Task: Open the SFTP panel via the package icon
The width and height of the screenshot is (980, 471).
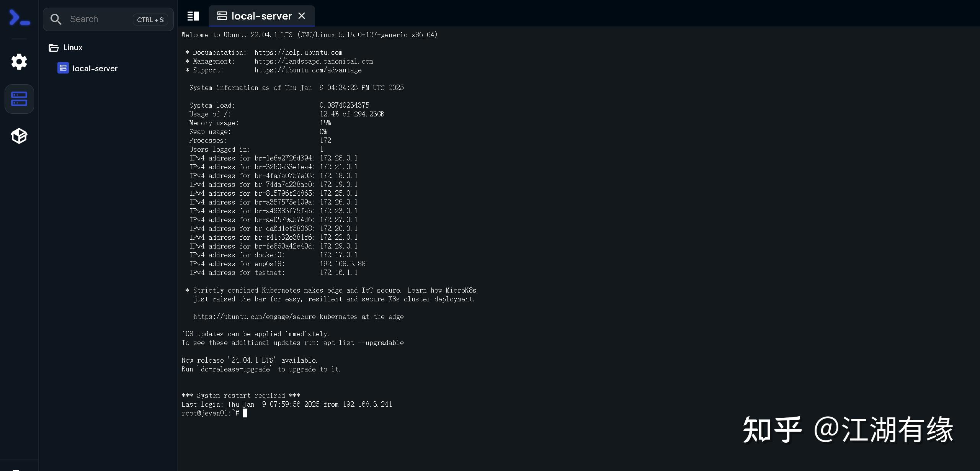Action: [x=19, y=136]
